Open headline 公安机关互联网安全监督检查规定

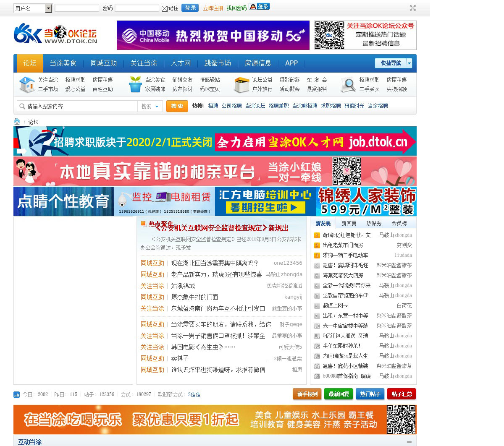coord(222,228)
